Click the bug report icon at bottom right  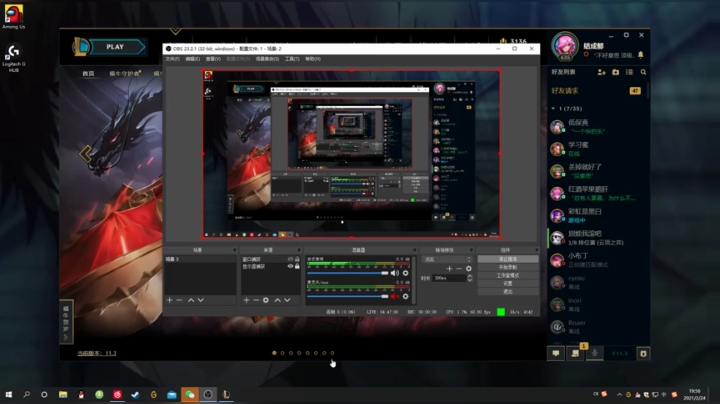click(643, 353)
